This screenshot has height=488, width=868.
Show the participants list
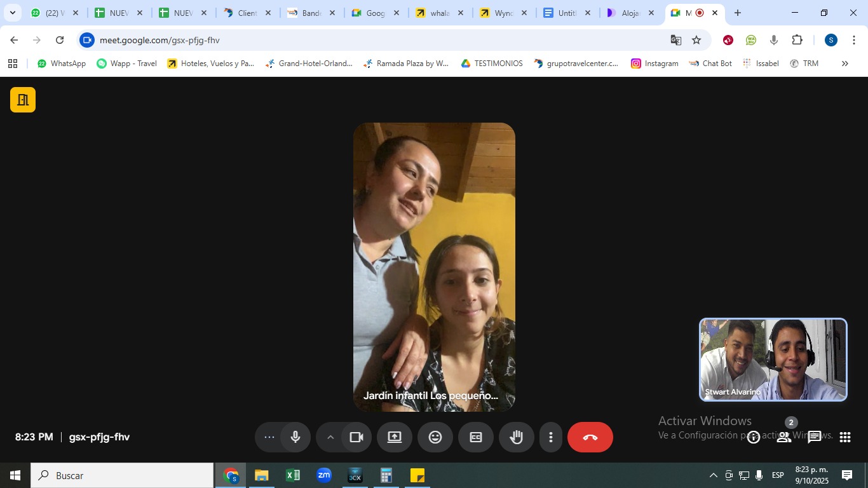pyautogui.click(x=784, y=437)
